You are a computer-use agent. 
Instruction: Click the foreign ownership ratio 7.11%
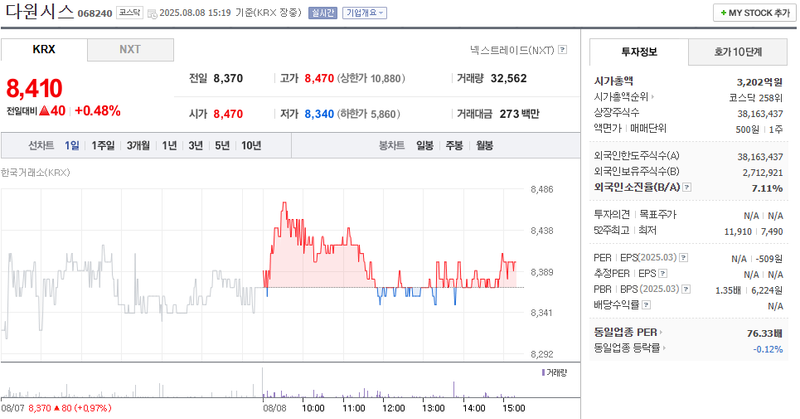[767, 188]
